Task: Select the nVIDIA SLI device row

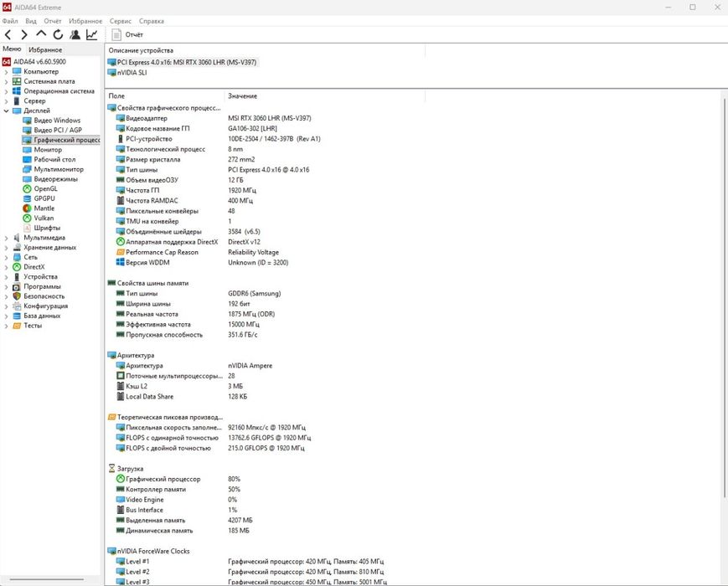Action: tap(127, 72)
